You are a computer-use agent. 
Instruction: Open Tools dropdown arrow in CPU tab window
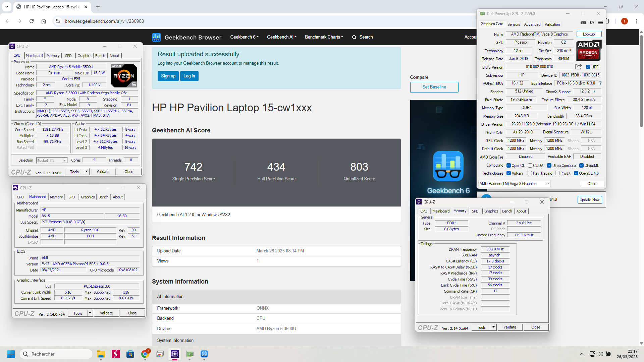87,172
